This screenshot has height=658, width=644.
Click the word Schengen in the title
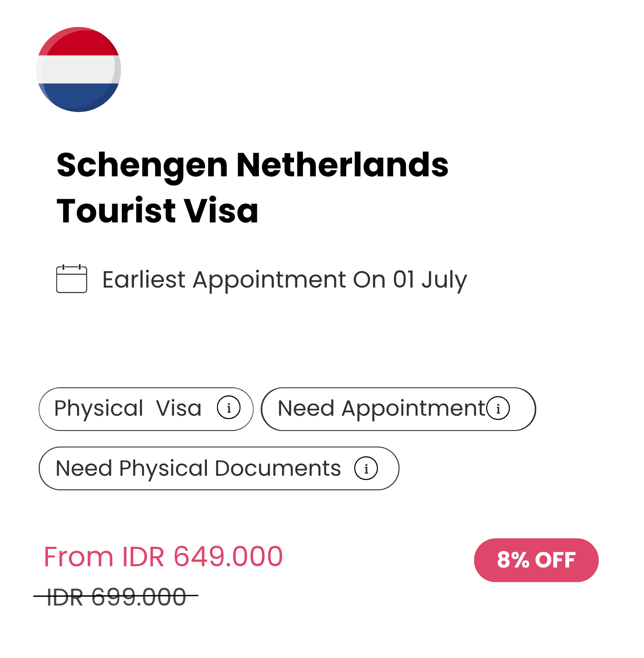[142, 165]
